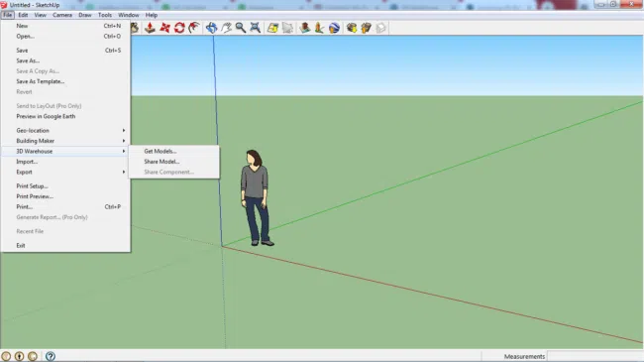This screenshot has width=644, height=362.
Task: Click the greyed Revert entry
Action: tap(65, 91)
